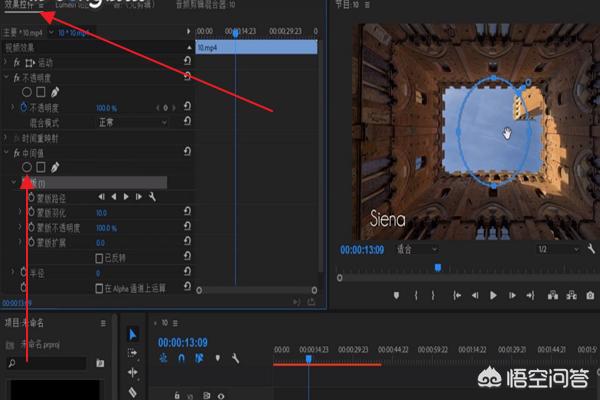
Task: Select the pen mask tool under 中间值
Action: 55,167
